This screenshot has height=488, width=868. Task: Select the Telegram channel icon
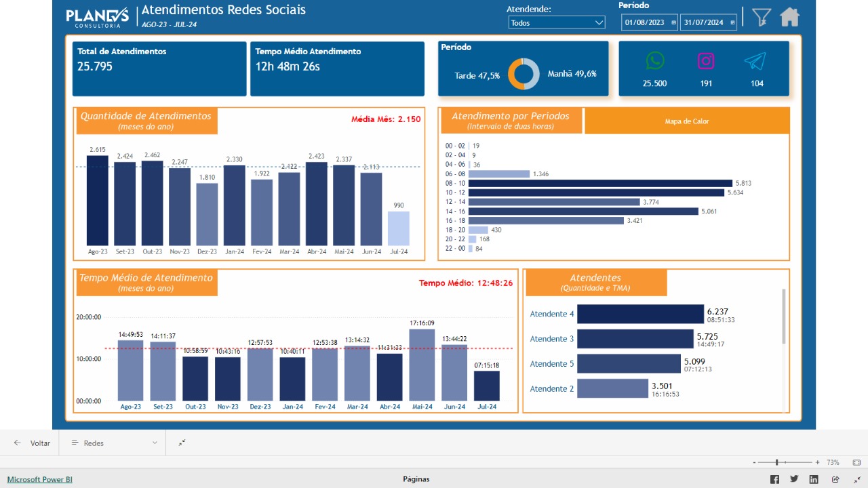point(755,62)
